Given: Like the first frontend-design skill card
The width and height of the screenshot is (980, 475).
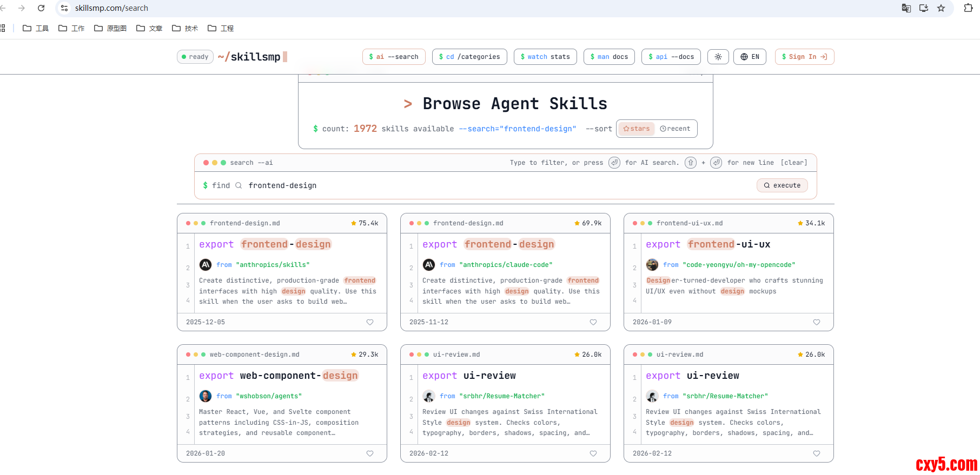Looking at the screenshot, I should pos(370,322).
